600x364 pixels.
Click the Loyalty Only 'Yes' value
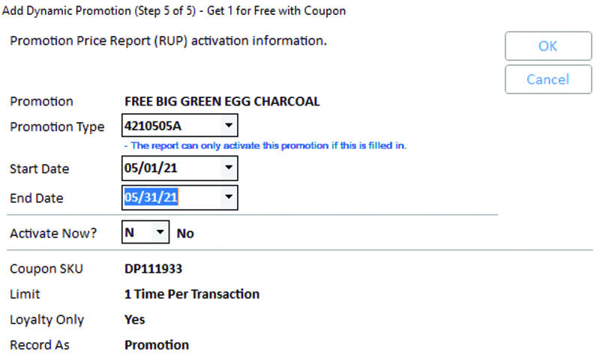tap(135, 320)
